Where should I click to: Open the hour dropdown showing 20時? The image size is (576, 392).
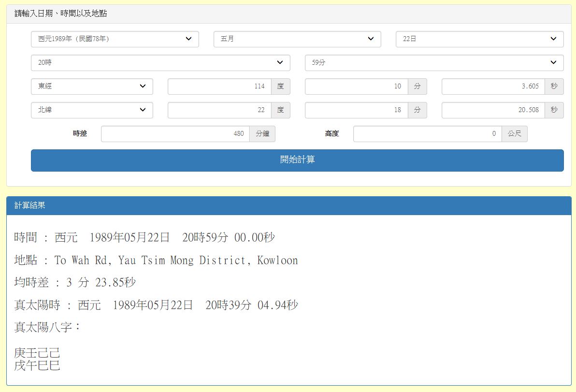click(x=160, y=63)
